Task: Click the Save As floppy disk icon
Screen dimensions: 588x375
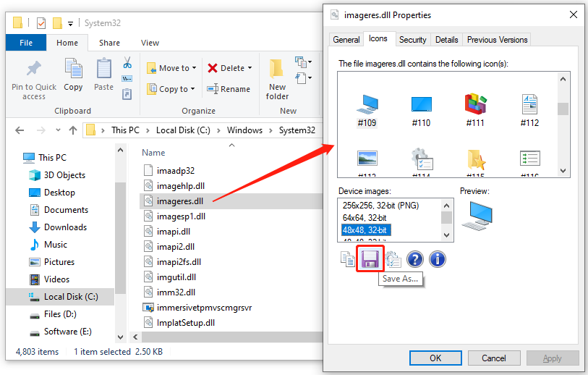Action: (370, 258)
